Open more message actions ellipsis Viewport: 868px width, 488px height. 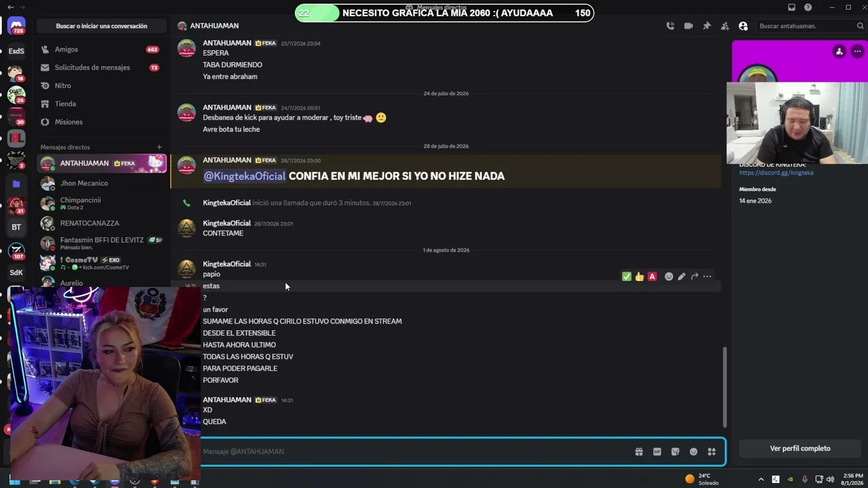pos(707,277)
